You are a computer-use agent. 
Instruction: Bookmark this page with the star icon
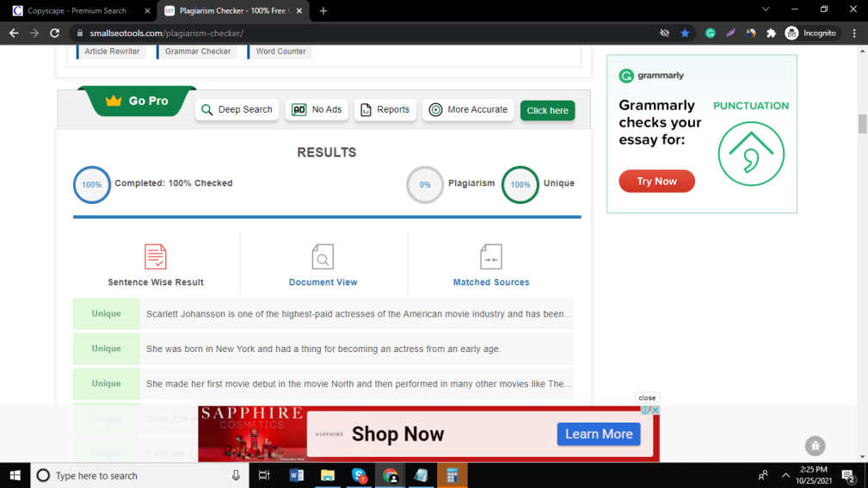click(x=685, y=34)
